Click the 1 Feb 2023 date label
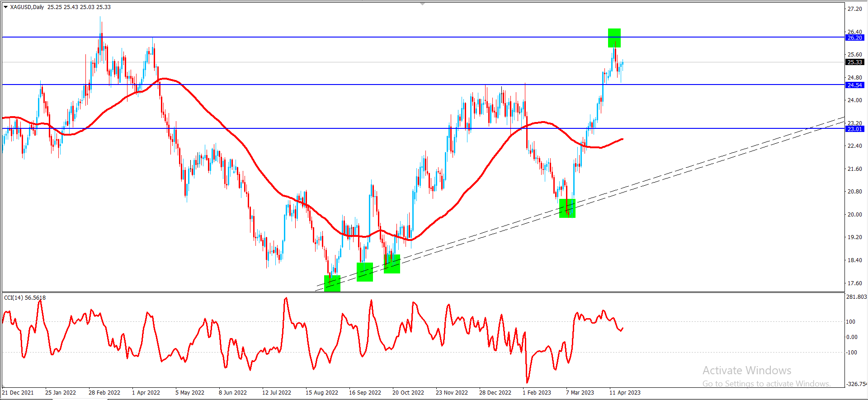The image size is (868, 400). click(x=537, y=393)
